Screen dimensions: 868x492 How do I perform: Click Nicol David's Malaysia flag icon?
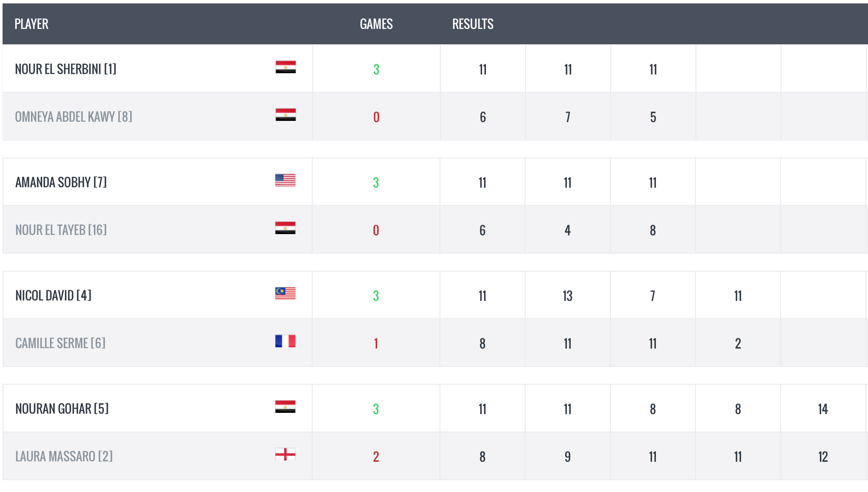point(285,294)
